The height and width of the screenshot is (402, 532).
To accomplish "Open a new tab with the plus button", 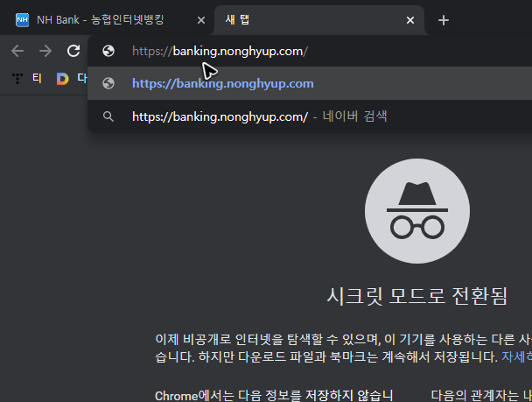I will click(x=444, y=20).
